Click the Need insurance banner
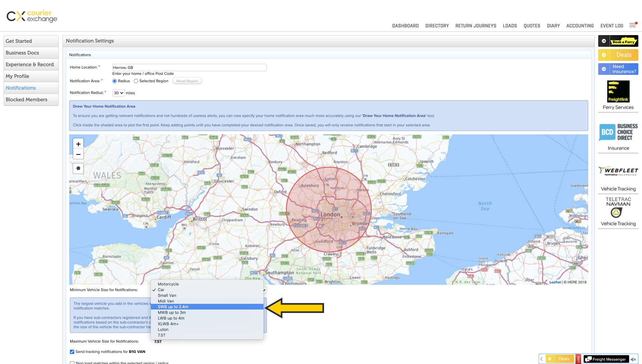Image resolution: width=642 pixels, height=364 pixels. (x=618, y=69)
